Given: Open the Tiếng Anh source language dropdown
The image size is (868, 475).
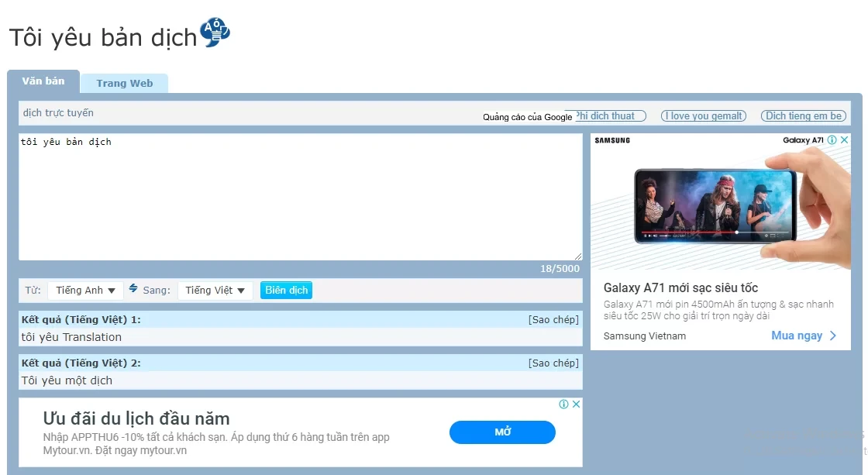Looking at the screenshot, I should tap(85, 291).
